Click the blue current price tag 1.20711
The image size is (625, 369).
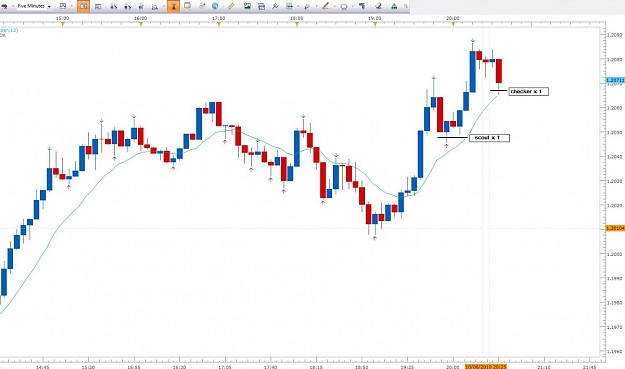point(615,80)
